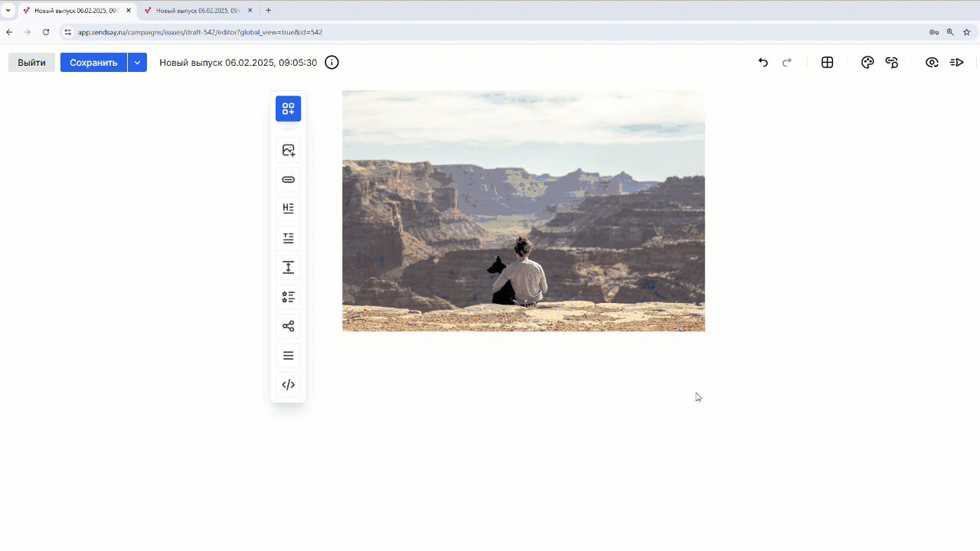The height and width of the screenshot is (551, 980).
Task: Add a vertical spacer block
Action: click(x=289, y=267)
